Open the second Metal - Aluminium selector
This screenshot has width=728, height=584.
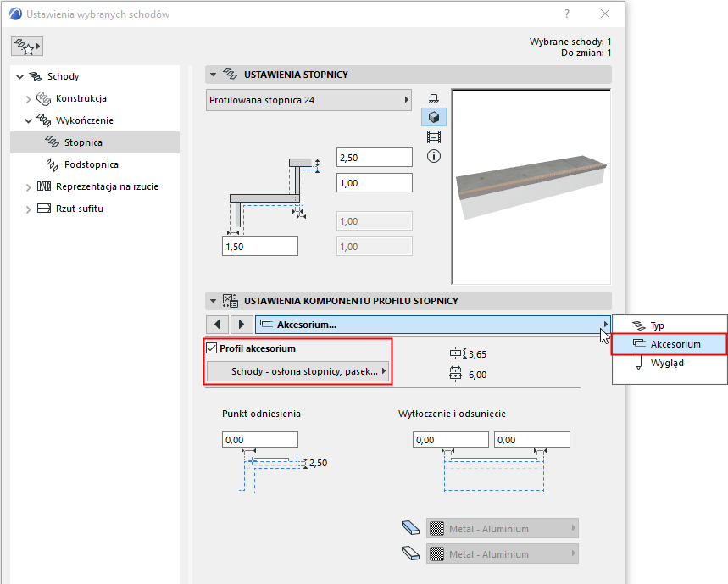coord(503,553)
